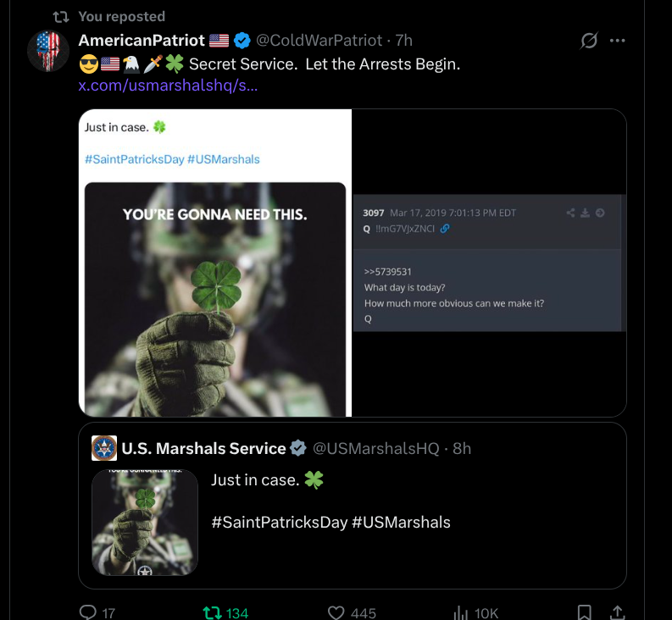
Task: Expand the three-dot More options menu
Action: point(618,41)
